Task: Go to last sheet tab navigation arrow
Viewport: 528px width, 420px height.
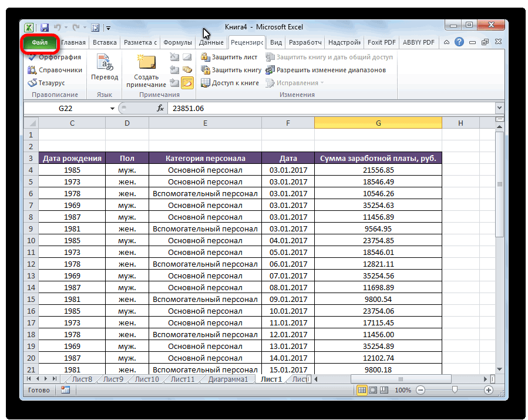Action: (54, 379)
